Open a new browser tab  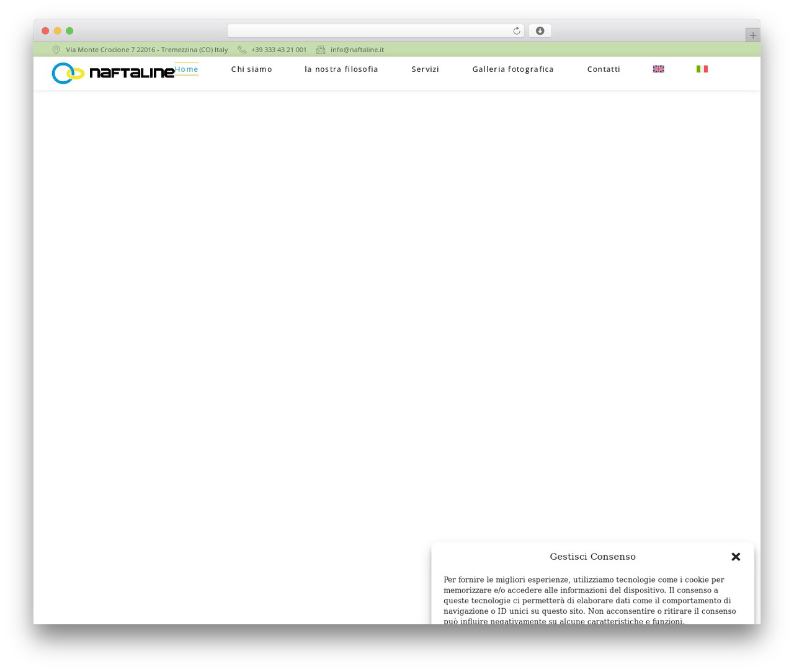pos(752,35)
